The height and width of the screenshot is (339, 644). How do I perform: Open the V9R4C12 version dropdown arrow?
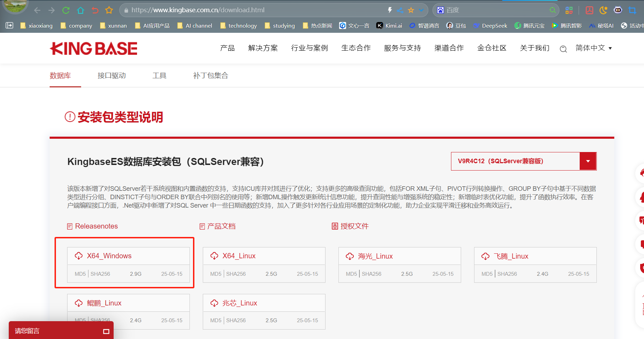pos(588,161)
